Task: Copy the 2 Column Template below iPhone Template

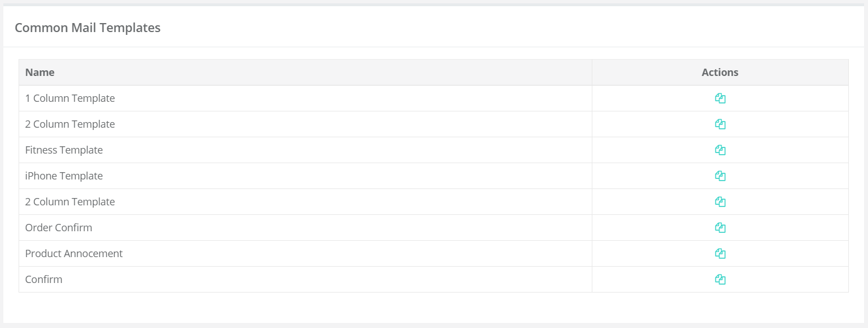Action: point(720,202)
